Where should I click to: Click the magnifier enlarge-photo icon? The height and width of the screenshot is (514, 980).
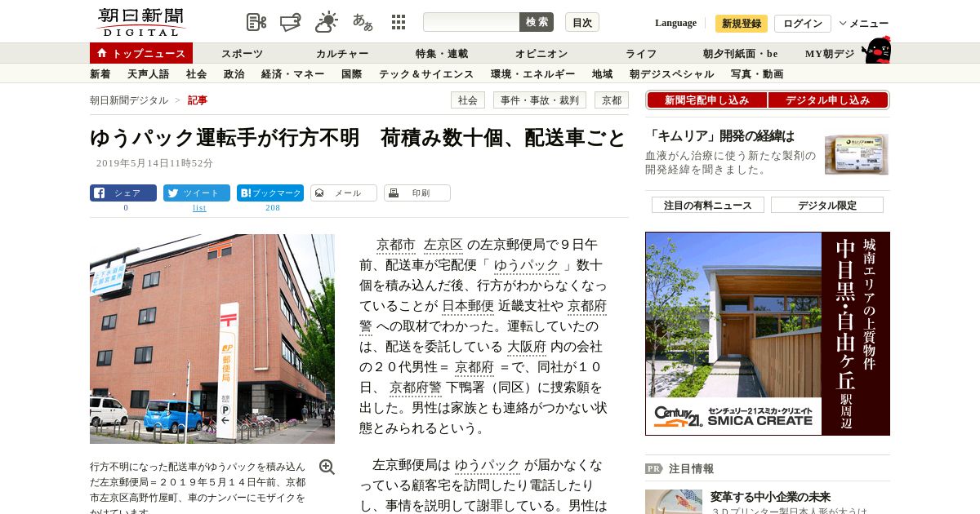click(327, 467)
